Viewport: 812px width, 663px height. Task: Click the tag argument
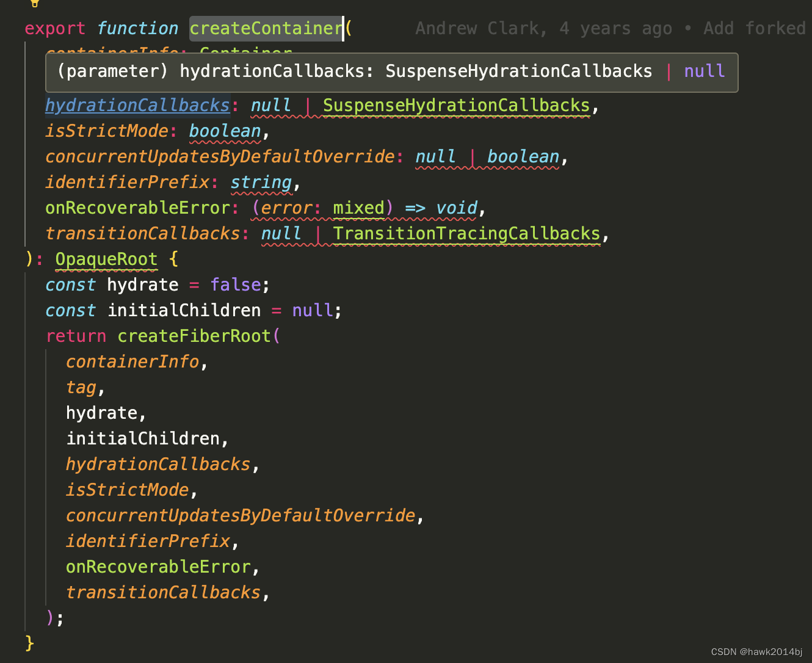click(x=81, y=388)
